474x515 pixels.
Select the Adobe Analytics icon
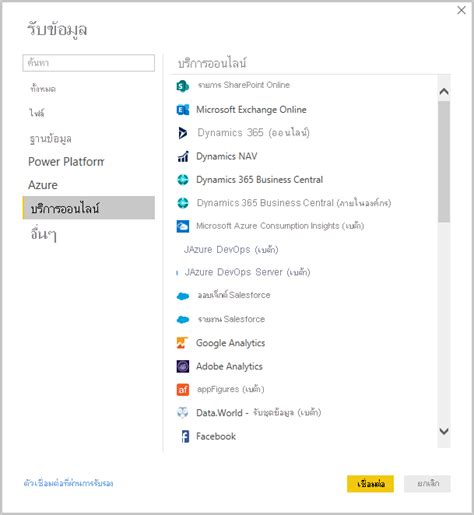point(183,366)
